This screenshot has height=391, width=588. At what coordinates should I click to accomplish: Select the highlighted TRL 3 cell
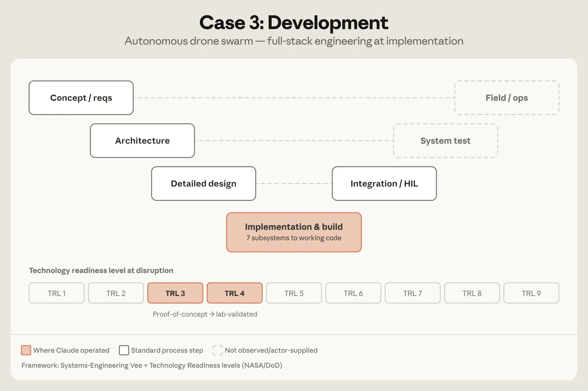point(175,293)
